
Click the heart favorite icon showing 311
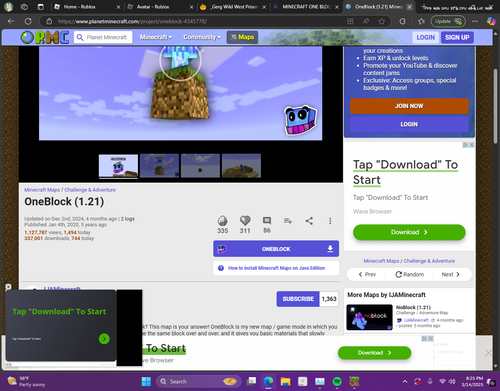tap(245, 220)
